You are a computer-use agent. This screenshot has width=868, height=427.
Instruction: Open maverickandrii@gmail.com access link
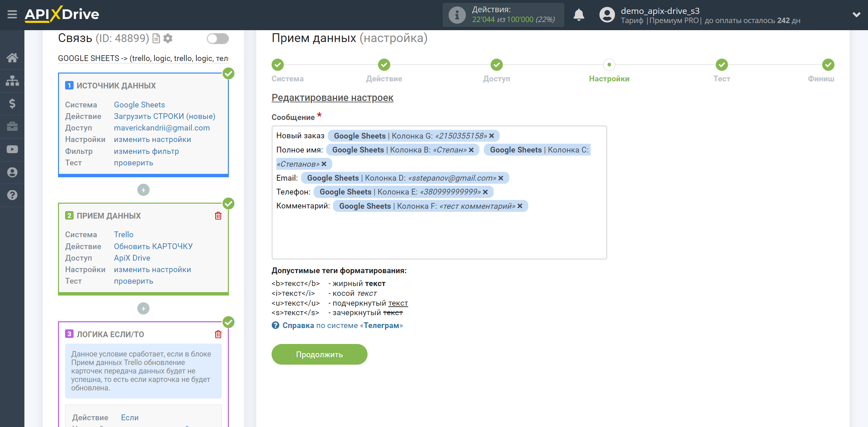(162, 128)
